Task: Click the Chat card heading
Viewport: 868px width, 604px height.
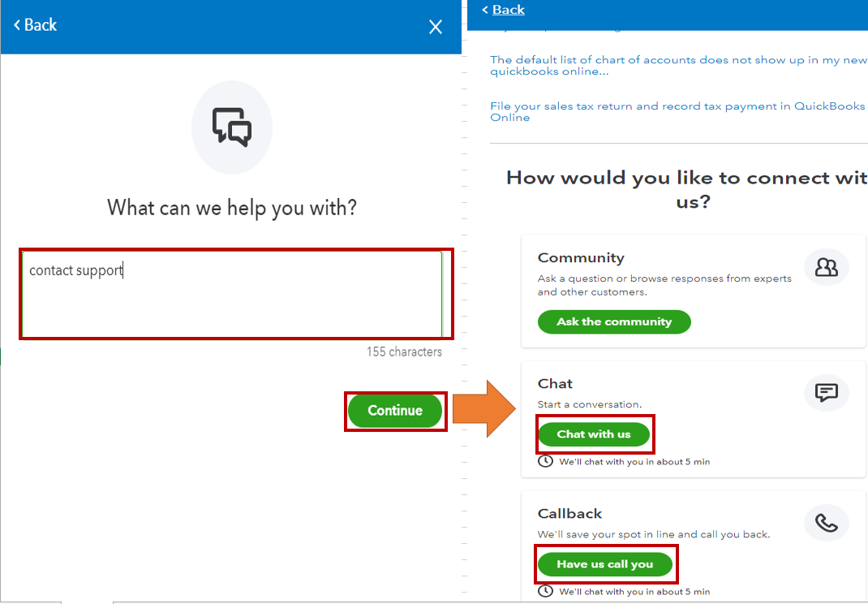Action: coord(555,384)
